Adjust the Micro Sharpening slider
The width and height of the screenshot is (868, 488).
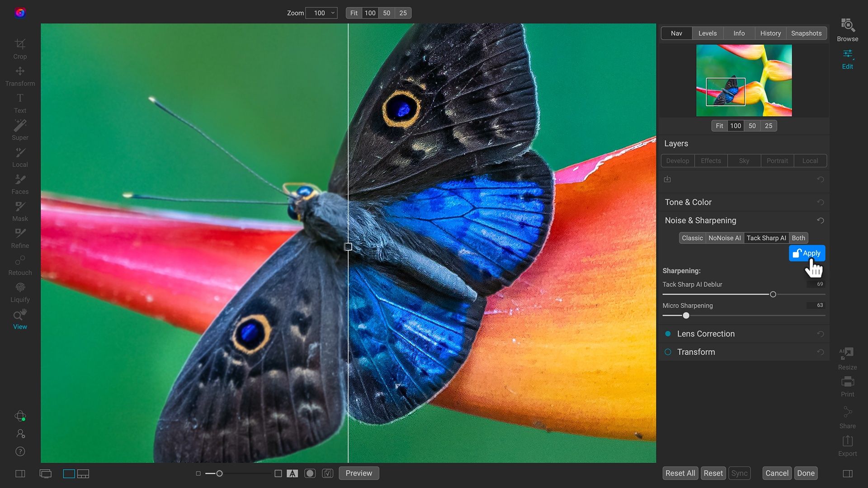(x=685, y=315)
